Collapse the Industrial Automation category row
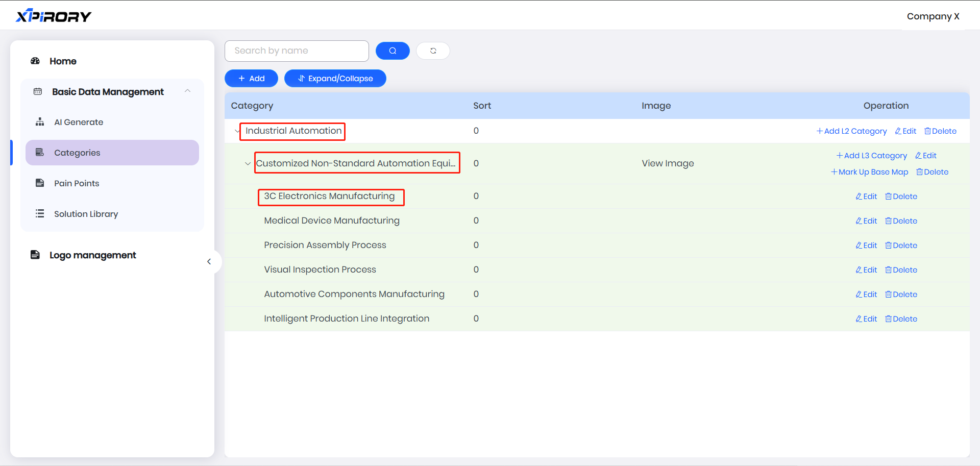 tap(237, 131)
